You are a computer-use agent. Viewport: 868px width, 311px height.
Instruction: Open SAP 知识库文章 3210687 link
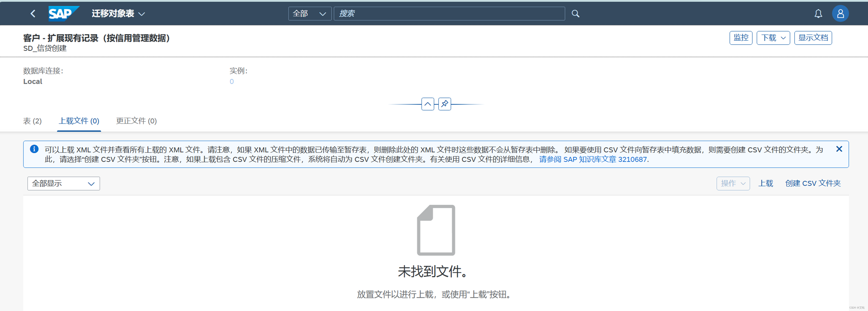tap(593, 159)
